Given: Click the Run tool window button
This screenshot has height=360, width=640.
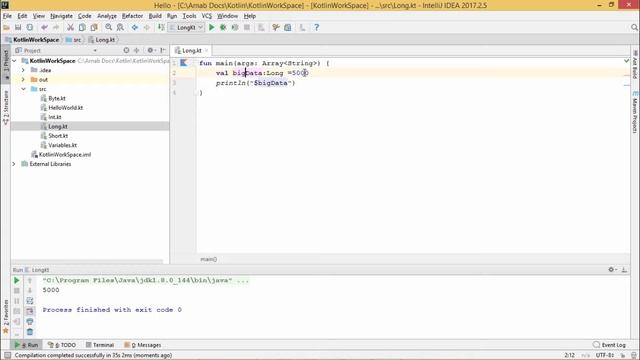Looking at the screenshot, I should tap(26, 345).
